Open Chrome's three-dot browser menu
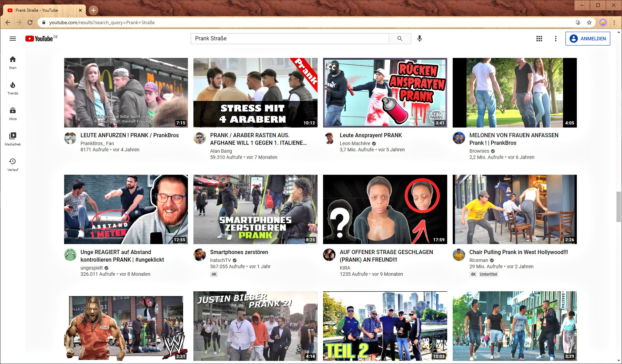Image resolution: width=622 pixels, height=364 pixels. point(614,22)
